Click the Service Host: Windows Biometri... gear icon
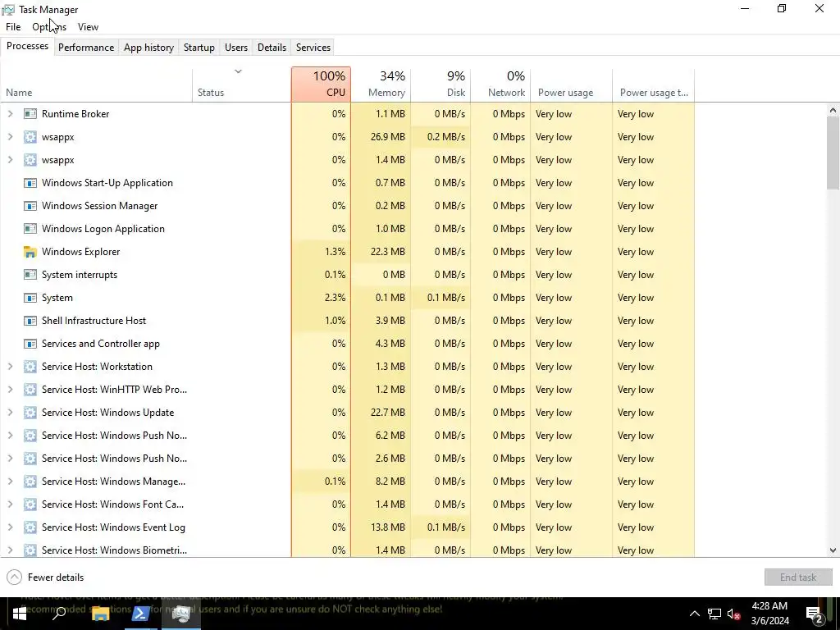Image resolution: width=840 pixels, height=630 pixels. point(30,550)
